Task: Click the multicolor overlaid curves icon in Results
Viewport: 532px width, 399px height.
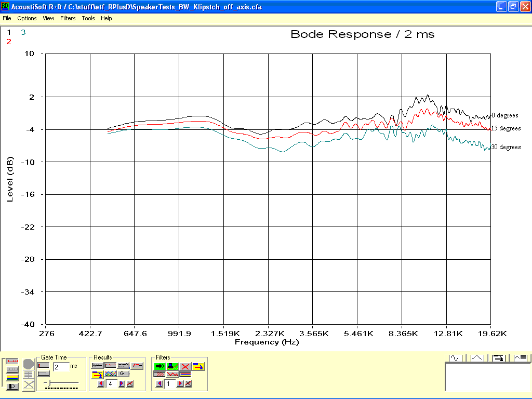Action: click(x=111, y=374)
